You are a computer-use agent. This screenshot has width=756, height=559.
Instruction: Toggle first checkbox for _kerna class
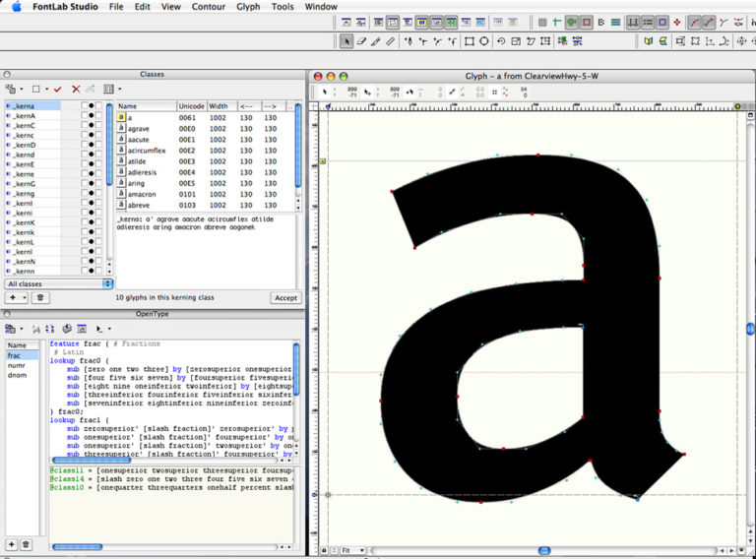click(x=83, y=105)
